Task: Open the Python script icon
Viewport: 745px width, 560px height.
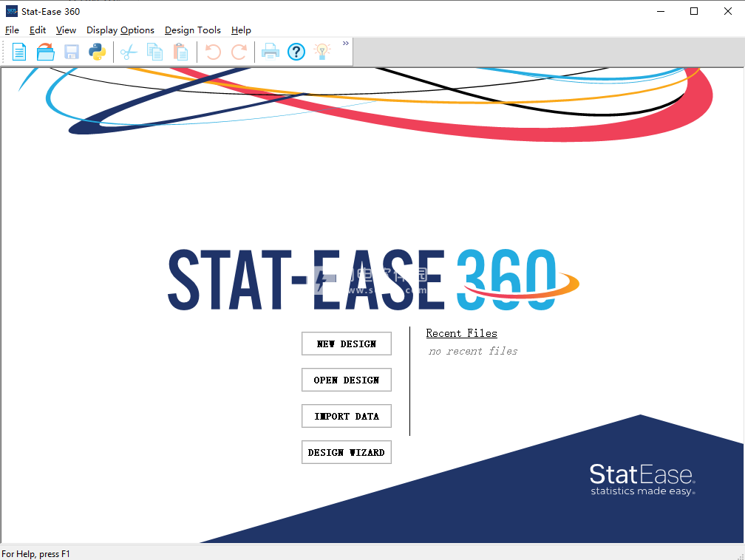Action: (x=98, y=52)
